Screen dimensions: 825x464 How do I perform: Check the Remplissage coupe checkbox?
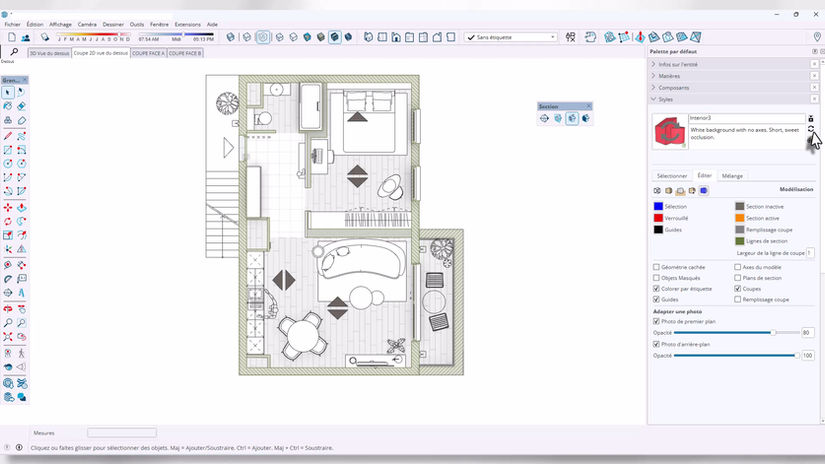tap(738, 299)
